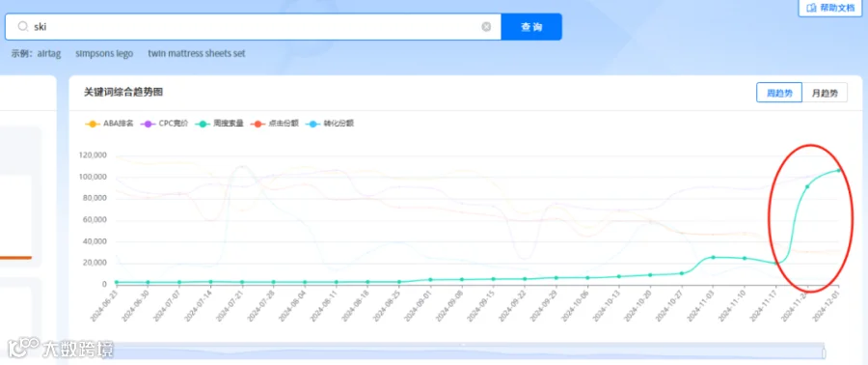Switch to the 周趋势 tab
Viewport: 868px width, 365px height.
pos(779,93)
